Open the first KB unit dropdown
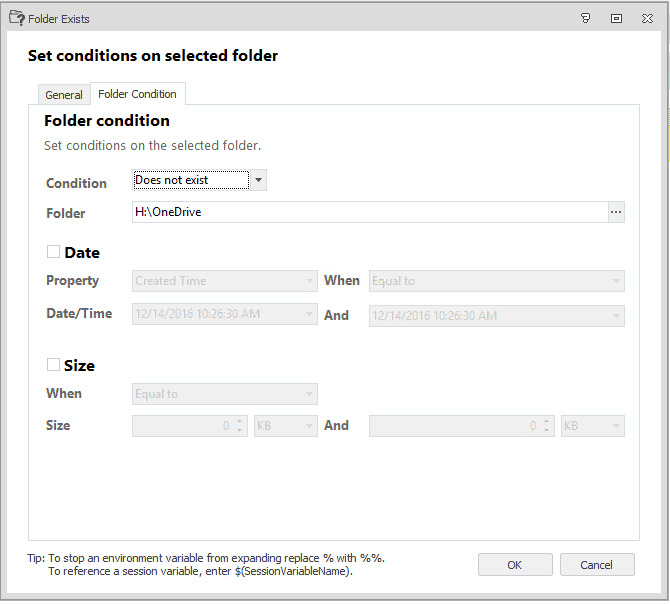Screen dimensions: 670x604 click(286, 426)
